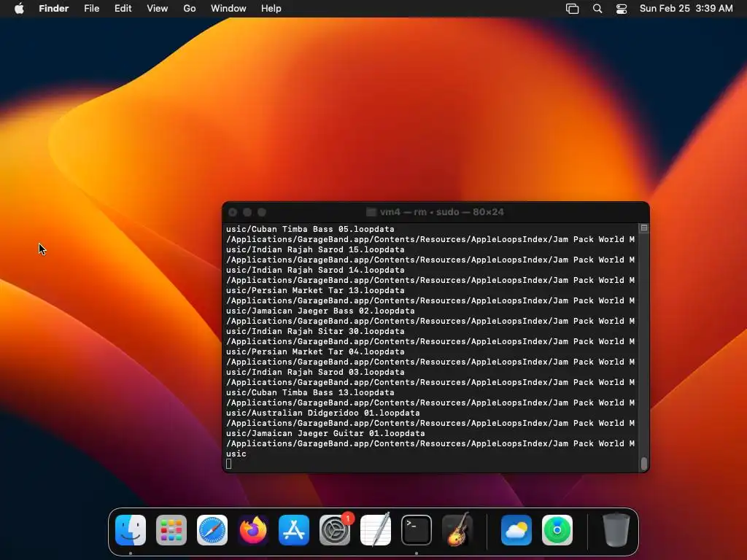Open Control Center in menu bar
Image resolution: width=747 pixels, height=560 pixels.
coord(622,9)
